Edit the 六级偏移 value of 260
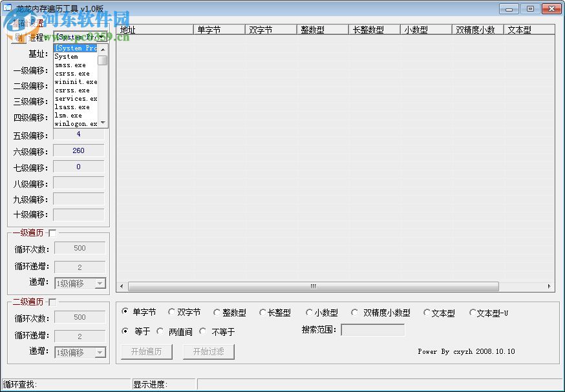Viewport: 565px width, 392px height. pos(78,150)
